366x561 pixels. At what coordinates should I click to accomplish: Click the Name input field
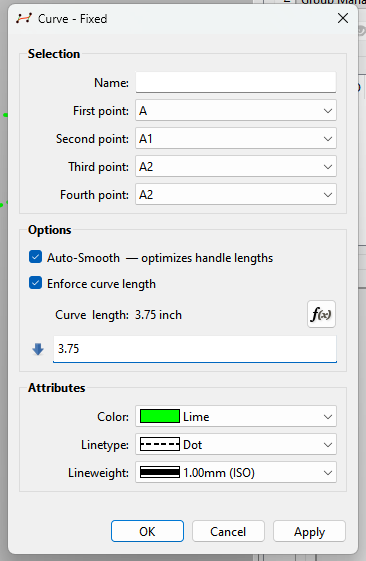[x=236, y=82]
